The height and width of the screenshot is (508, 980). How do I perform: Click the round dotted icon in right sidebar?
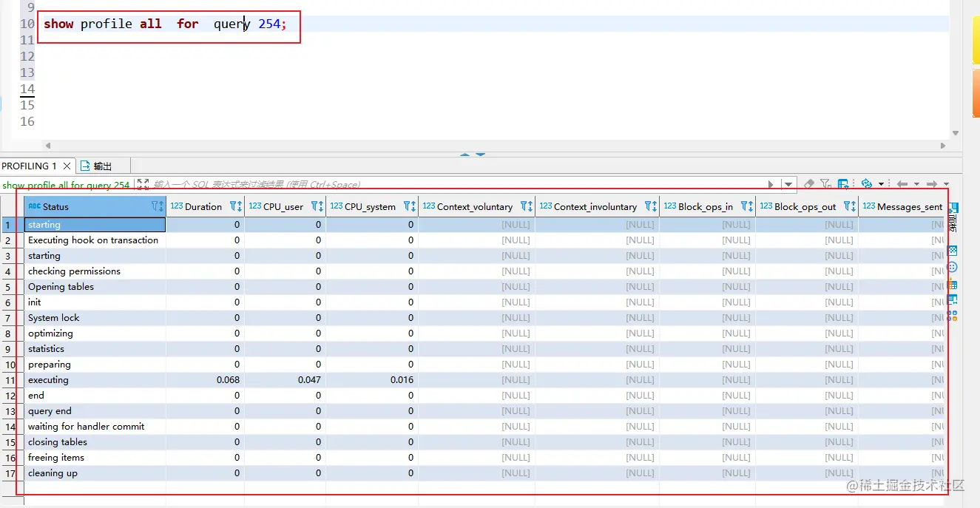953,267
